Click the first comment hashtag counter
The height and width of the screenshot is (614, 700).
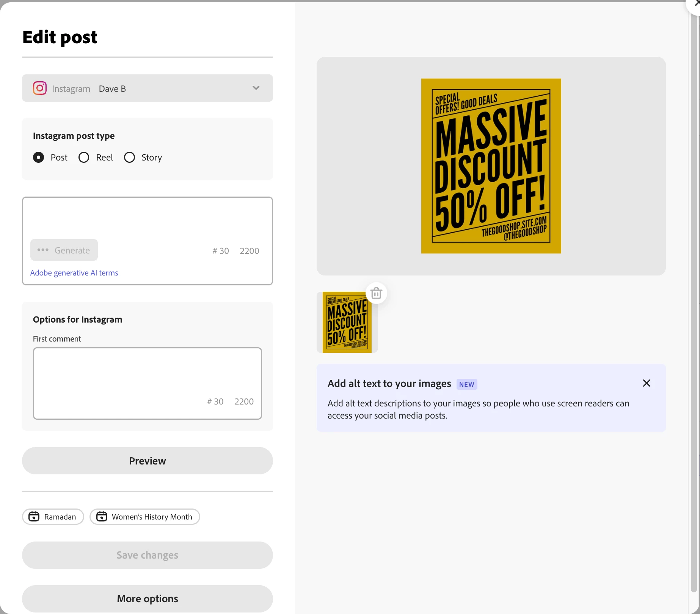pyautogui.click(x=215, y=401)
